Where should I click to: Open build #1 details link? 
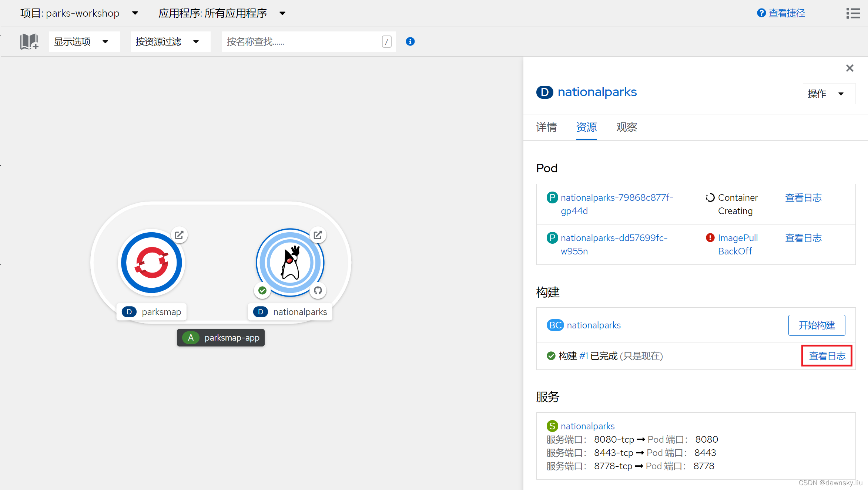[x=584, y=356]
